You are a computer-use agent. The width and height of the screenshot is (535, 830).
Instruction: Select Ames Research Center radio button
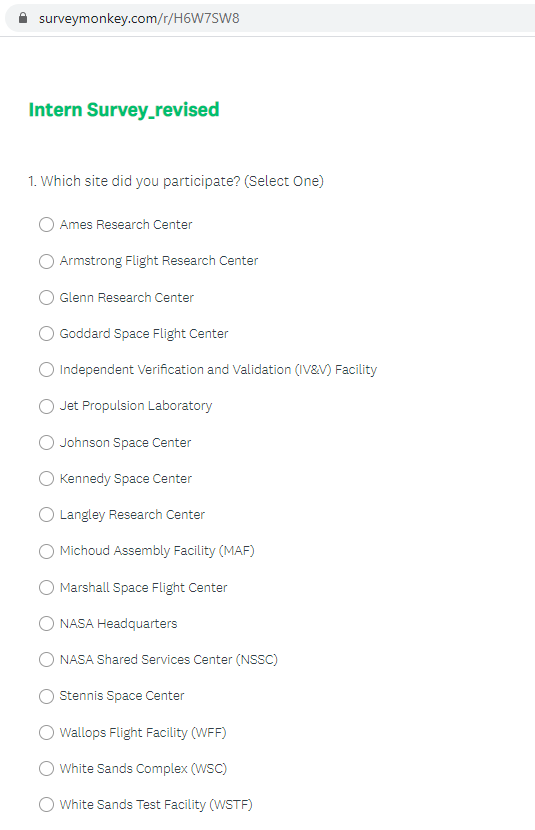tap(47, 224)
